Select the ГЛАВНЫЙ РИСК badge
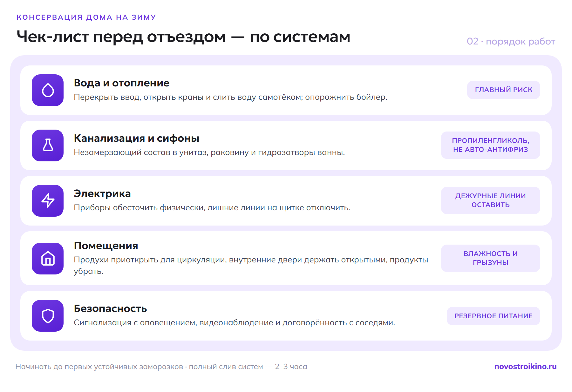 (x=503, y=90)
